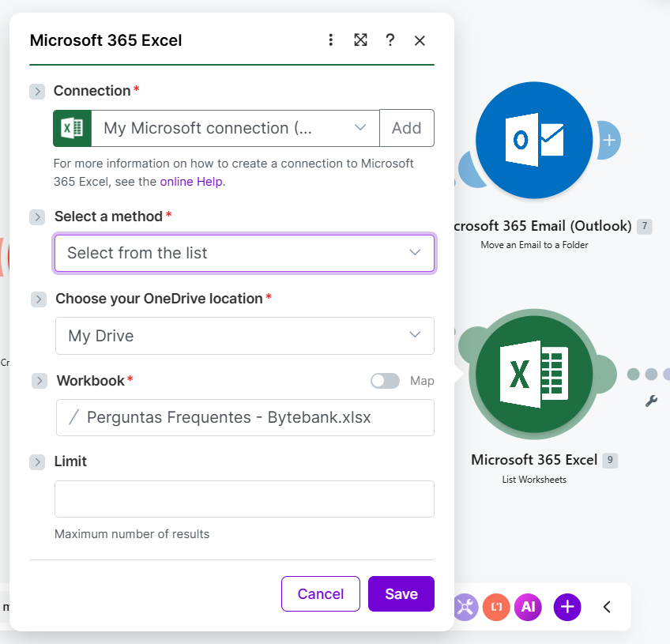Open the My Drive dropdown
Image resolution: width=670 pixels, height=644 pixels.
coord(245,336)
